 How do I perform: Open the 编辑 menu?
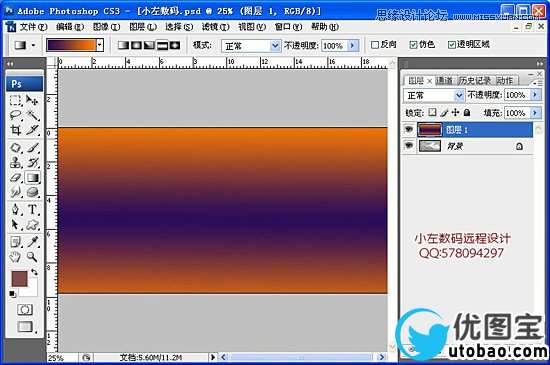pos(70,27)
